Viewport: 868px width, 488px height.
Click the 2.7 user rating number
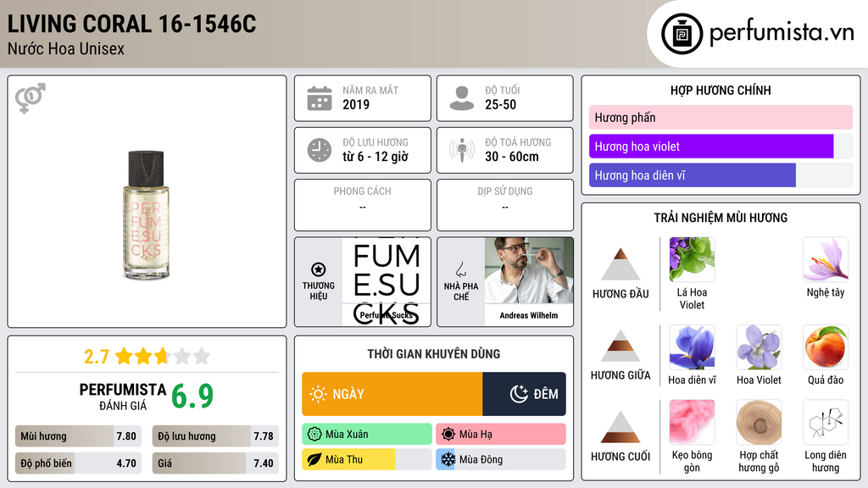(97, 357)
